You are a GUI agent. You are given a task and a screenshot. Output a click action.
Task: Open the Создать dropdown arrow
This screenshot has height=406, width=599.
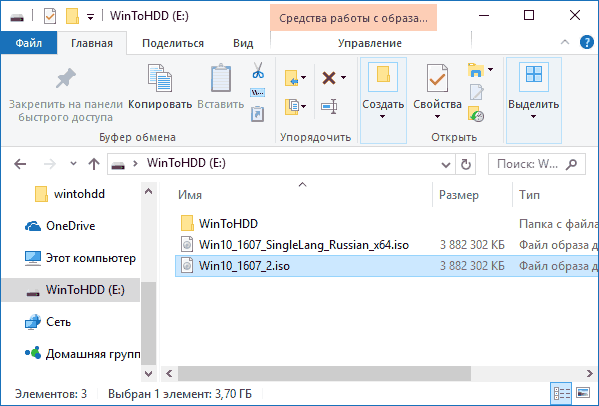pyautogui.click(x=383, y=116)
